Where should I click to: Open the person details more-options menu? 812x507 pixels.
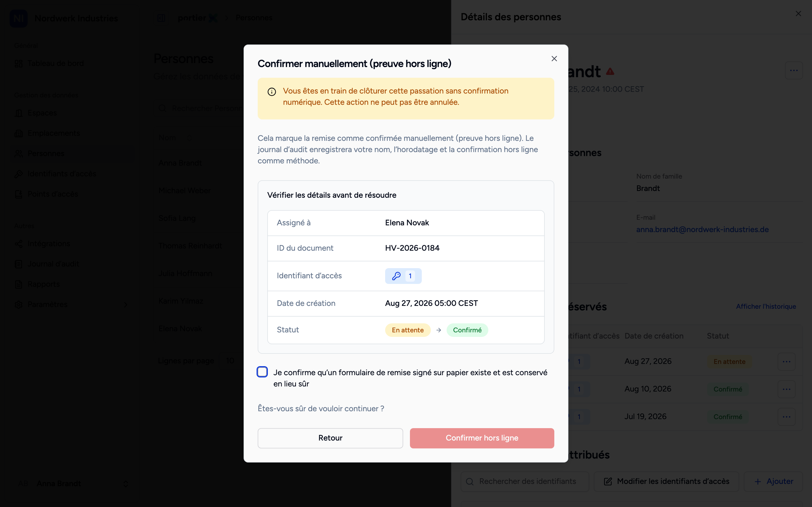click(794, 70)
